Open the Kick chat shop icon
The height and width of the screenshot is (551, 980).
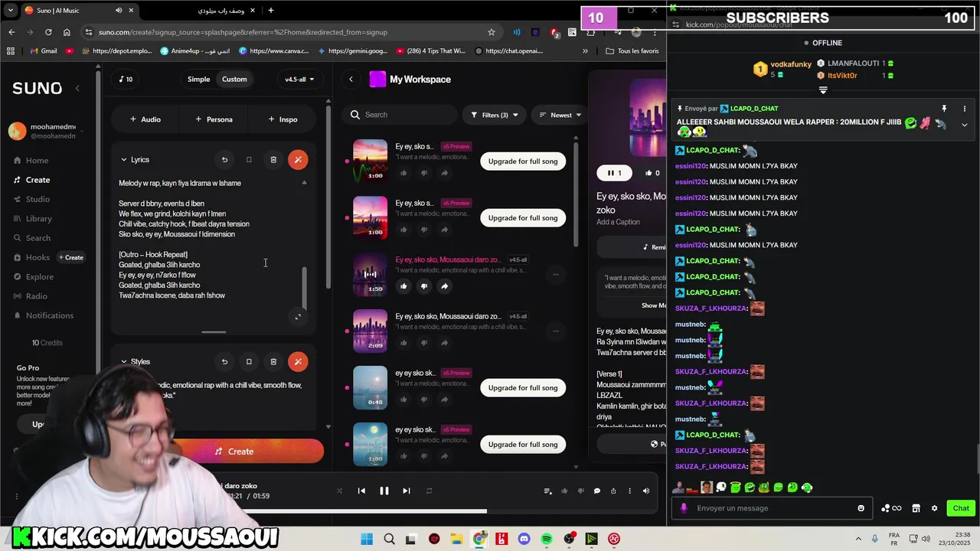click(x=916, y=508)
